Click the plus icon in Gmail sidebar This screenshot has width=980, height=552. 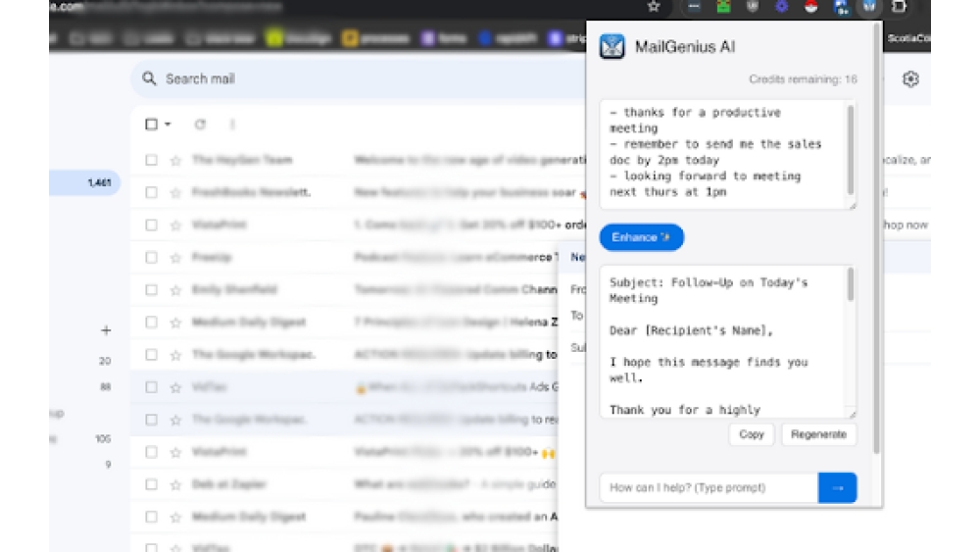[106, 330]
